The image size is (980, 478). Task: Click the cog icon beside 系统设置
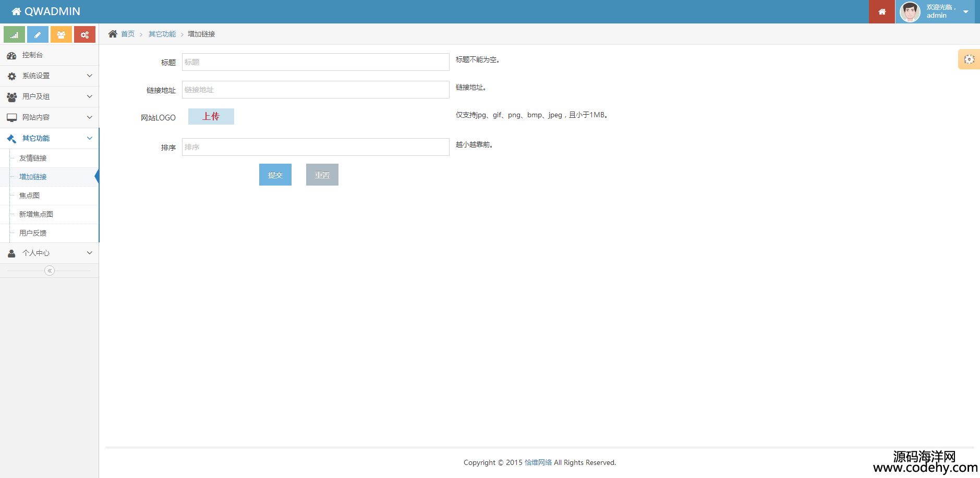tap(11, 76)
